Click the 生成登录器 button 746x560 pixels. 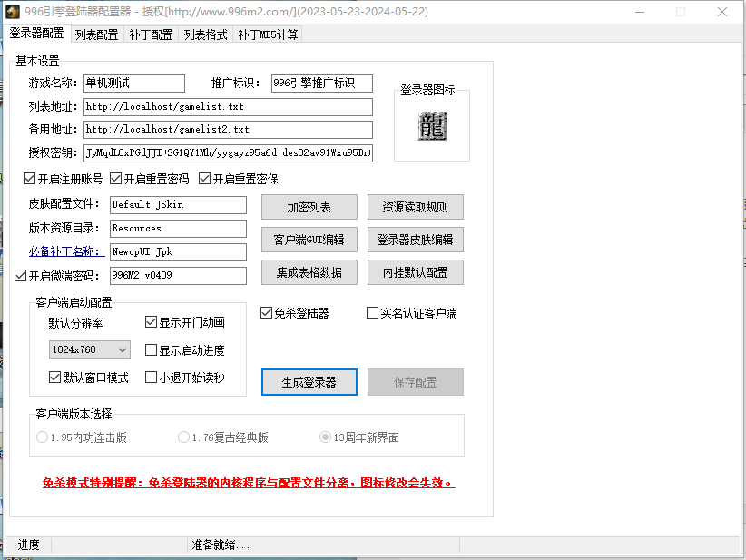coord(309,382)
